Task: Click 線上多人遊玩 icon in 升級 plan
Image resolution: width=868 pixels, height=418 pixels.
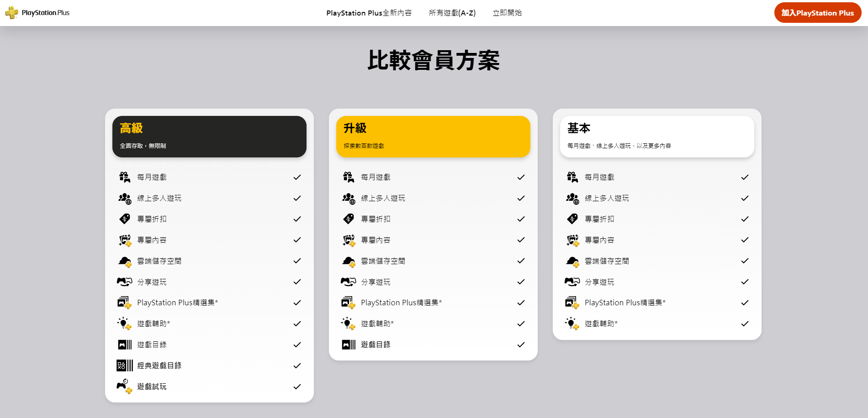Action: pyautogui.click(x=349, y=198)
